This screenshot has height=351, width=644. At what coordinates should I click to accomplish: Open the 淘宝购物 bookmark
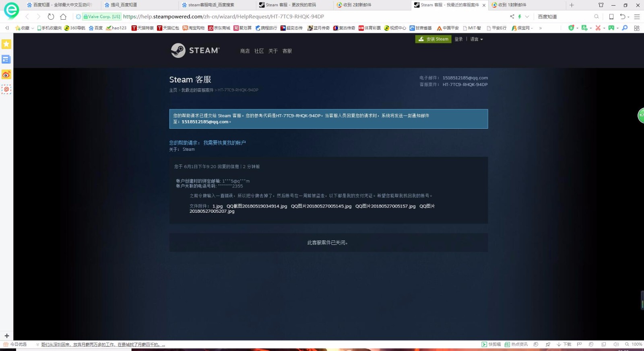coord(193,28)
